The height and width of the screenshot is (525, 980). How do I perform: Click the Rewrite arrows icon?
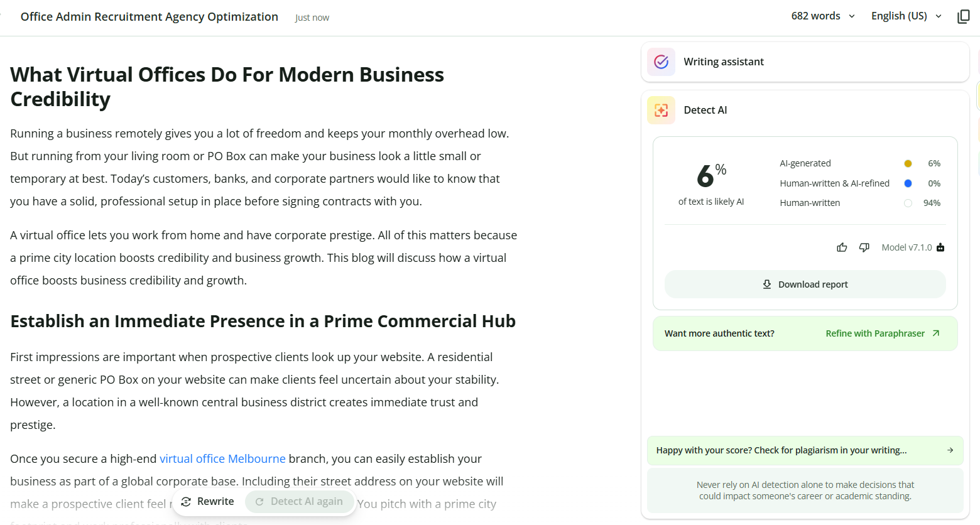186,502
